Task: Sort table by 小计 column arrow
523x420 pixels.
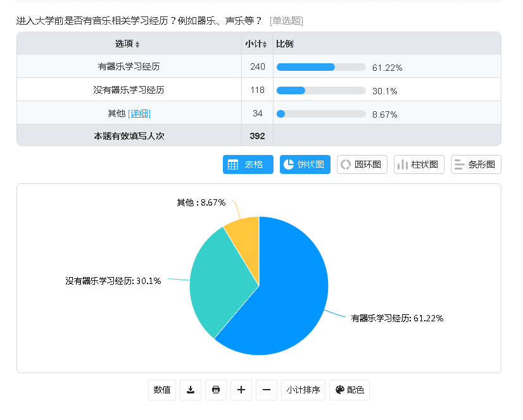Action: click(x=265, y=44)
